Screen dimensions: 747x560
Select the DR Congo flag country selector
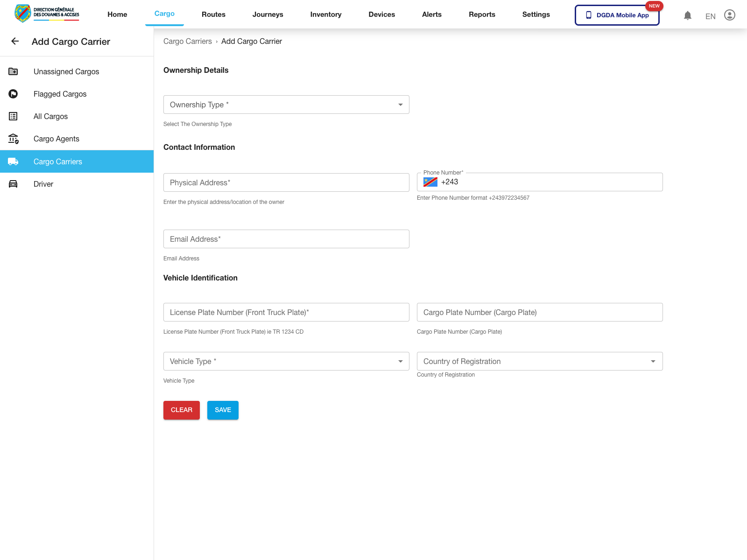click(x=430, y=182)
